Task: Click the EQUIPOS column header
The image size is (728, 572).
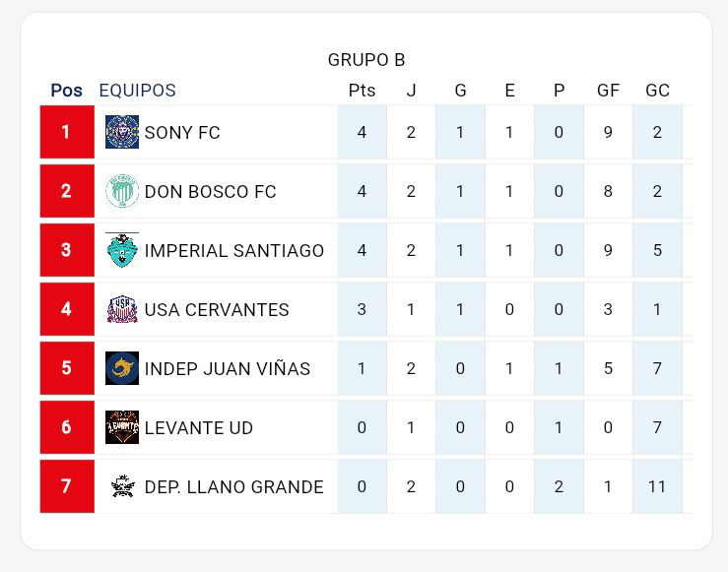Action: (x=137, y=91)
